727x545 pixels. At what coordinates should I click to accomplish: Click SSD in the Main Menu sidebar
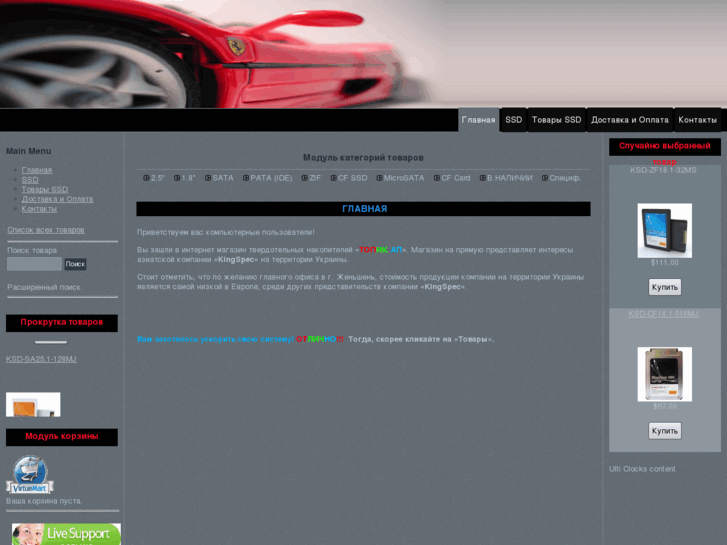click(30, 180)
